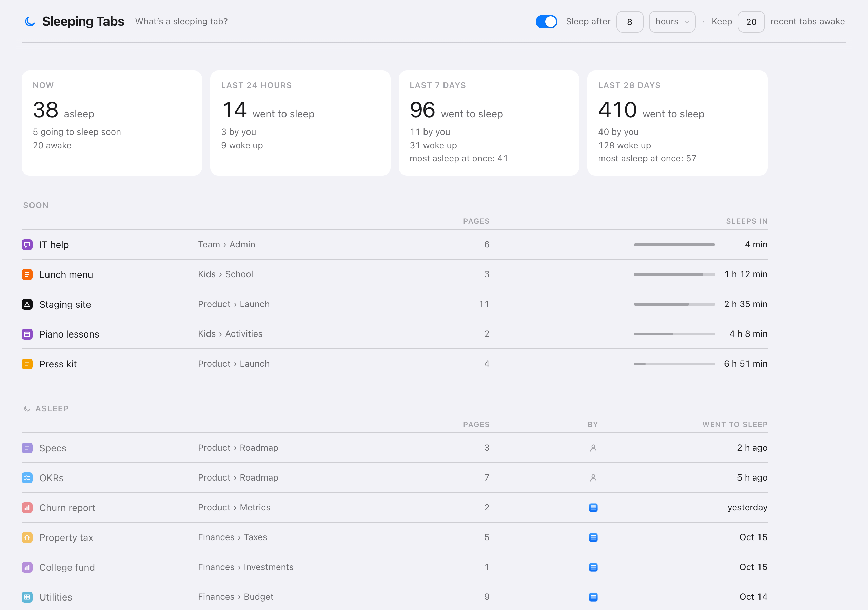Click the Press kit yellow document icon

point(27,364)
